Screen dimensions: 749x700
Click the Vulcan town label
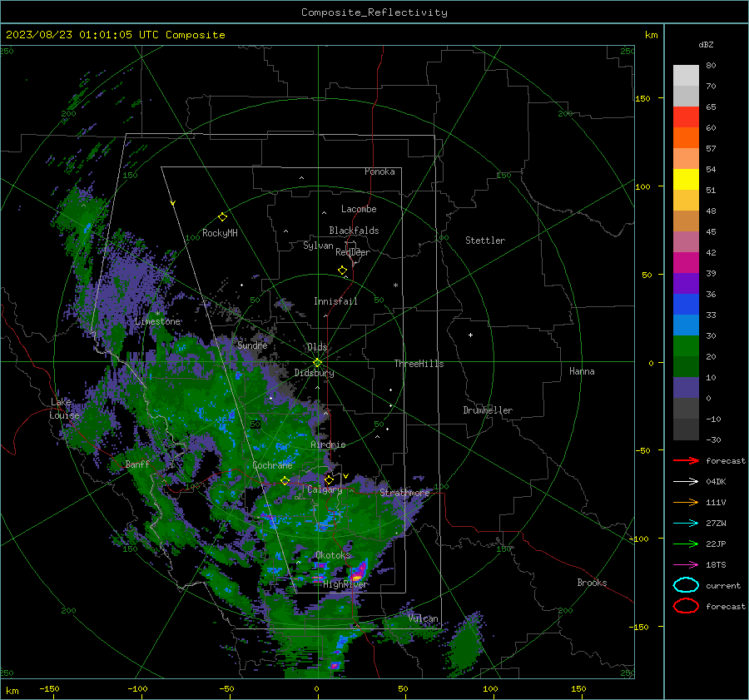[x=424, y=618]
